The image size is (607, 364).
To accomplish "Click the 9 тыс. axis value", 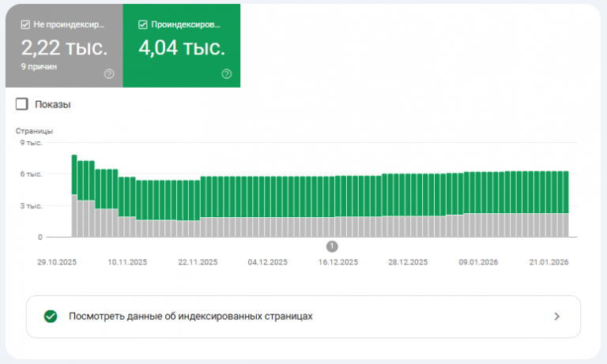I will [31, 143].
